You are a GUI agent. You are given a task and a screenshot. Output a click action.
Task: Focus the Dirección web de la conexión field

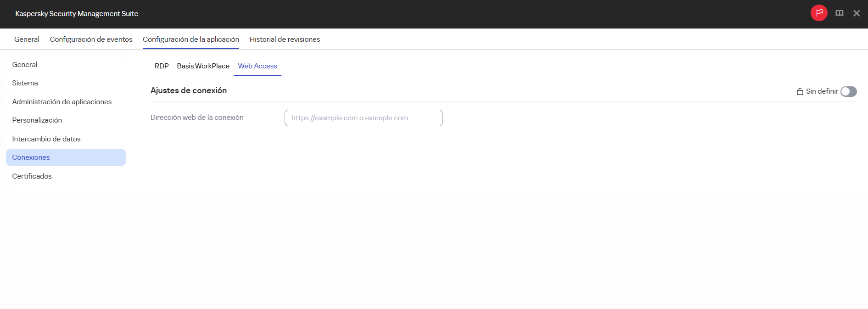click(364, 118)
